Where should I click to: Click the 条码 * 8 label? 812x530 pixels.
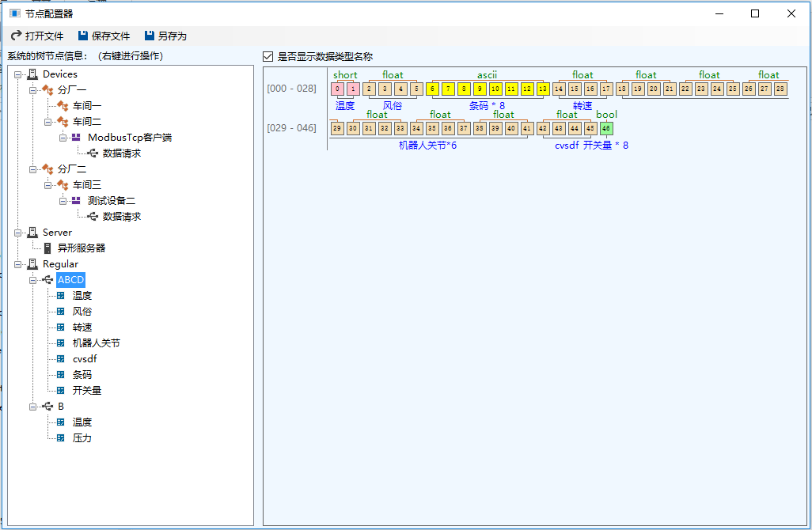point(487,105)
